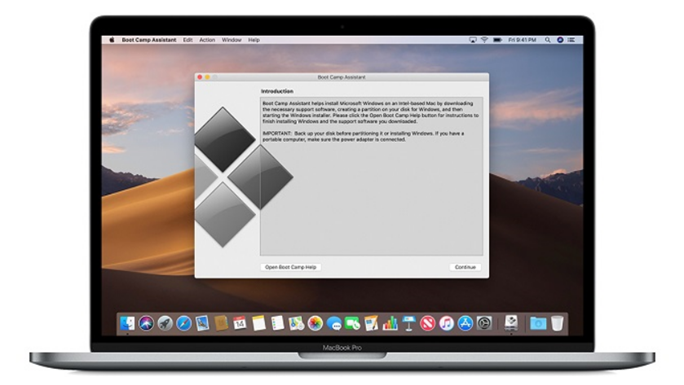
Task: Open Reminders icon in Dock
Action: (277, 324)
